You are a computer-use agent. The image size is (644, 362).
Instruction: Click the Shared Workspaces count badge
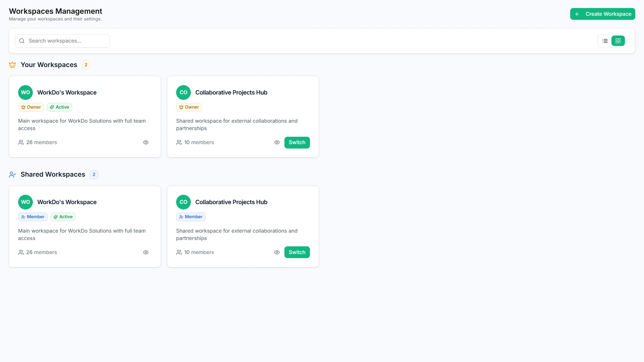click(94, 175)
